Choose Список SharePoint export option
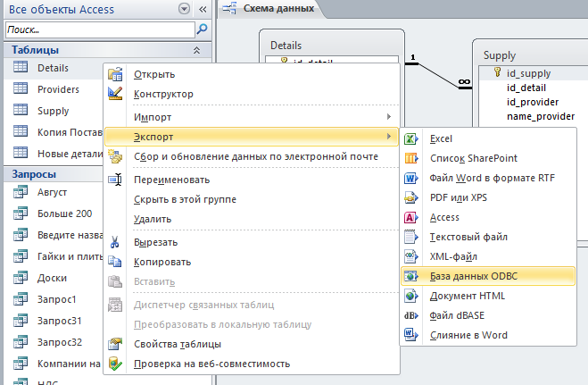Screen dimensions: 588x385 coord(488,158)
